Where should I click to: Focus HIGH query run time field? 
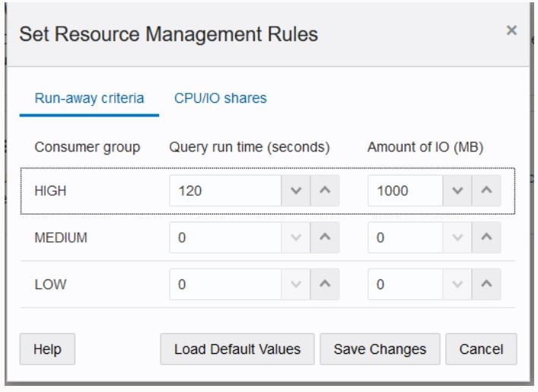225,190
